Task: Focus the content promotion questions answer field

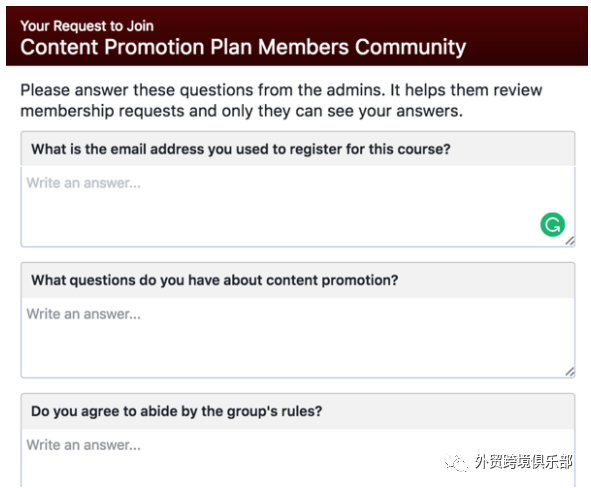Action: point(298,338)
